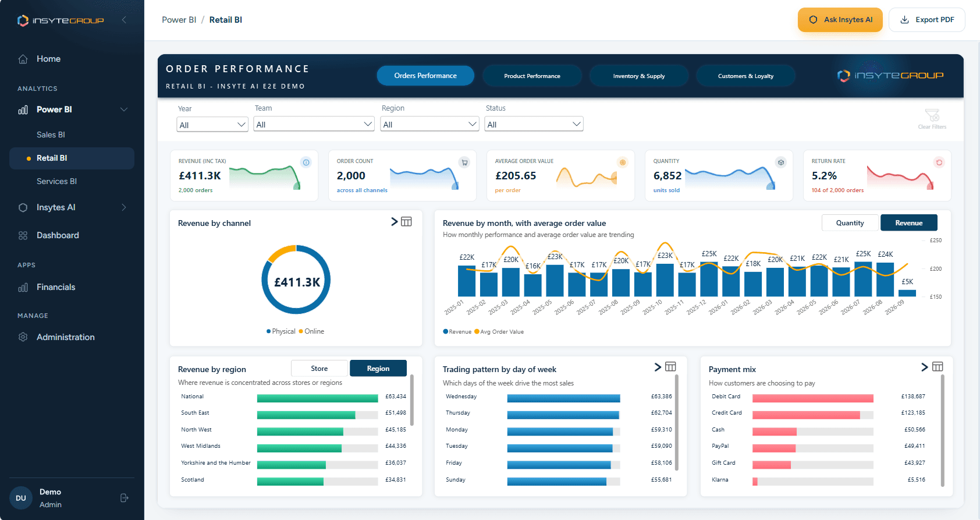Open the Team filter dropdown
The height and width of the screenshot is (520, 980).
314,124
